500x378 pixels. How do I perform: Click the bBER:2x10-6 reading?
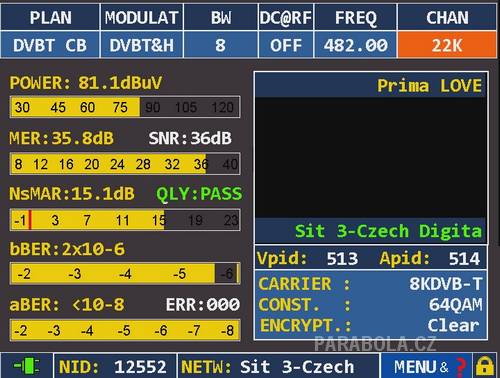67,249
